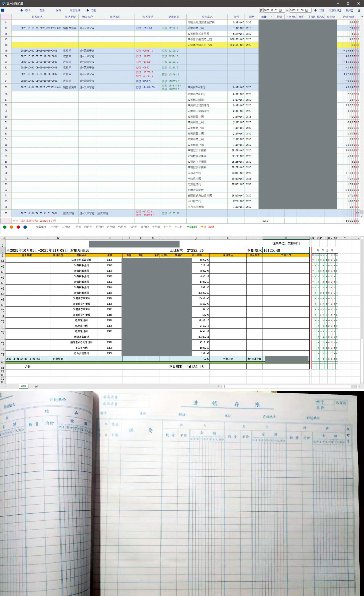Click the app logo in title bar
The width and height of the screenshot is (364, 596).
pyautogui.click(x=3, y=4)
